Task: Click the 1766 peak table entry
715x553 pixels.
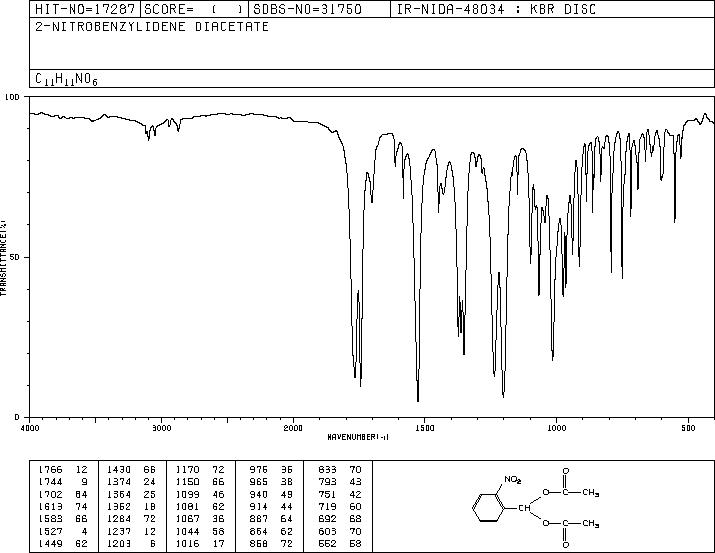Action: click(x=63, y=470)
